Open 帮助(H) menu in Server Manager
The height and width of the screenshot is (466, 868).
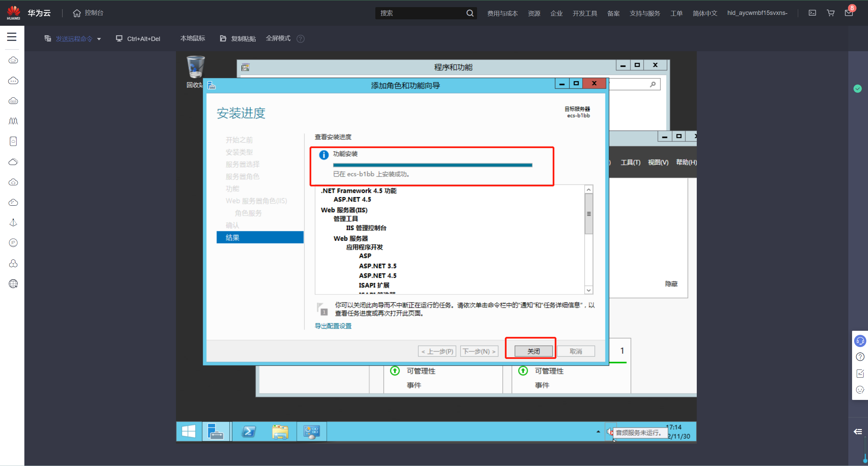pyautogui.click(x=686, y=162)
